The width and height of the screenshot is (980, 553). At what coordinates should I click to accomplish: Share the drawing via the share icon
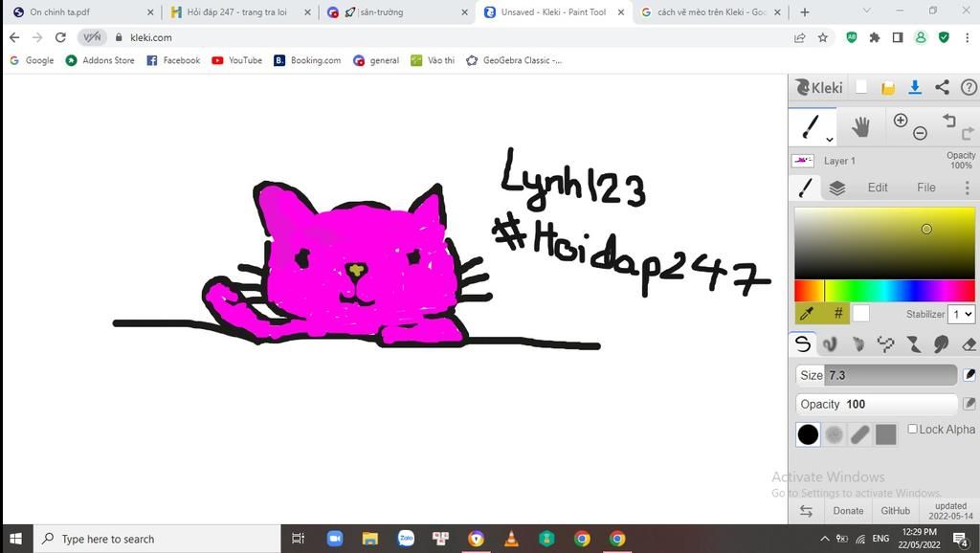942,87
